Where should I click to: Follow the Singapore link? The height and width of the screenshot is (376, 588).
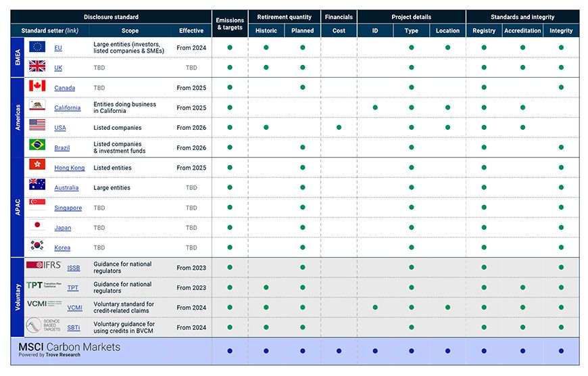pyautogui.click(x=68, y=208)
